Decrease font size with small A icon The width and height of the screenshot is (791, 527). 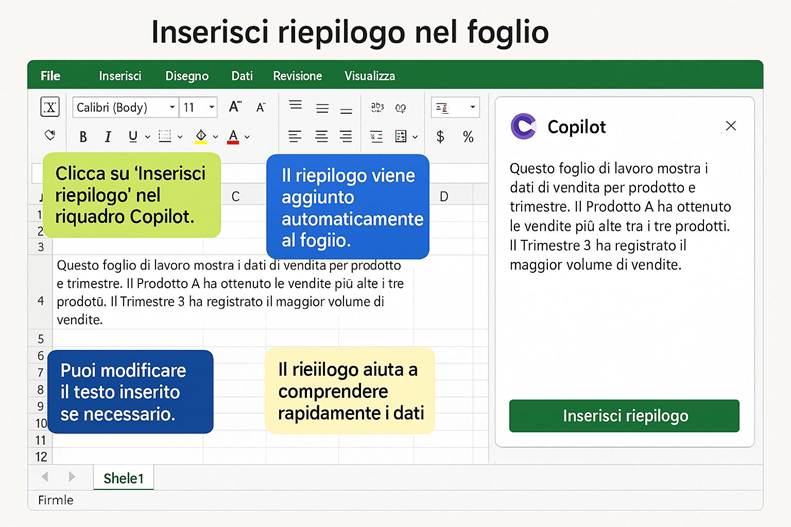261,107
